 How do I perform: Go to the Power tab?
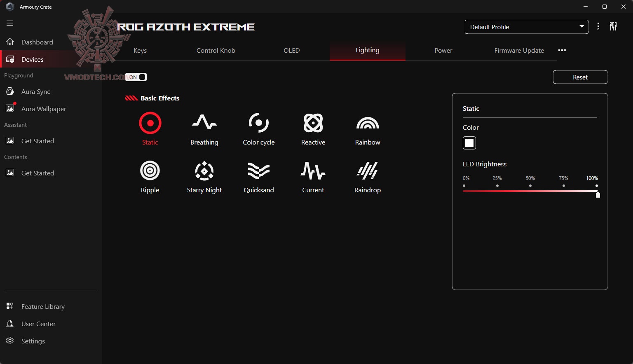tap(443, 50)
